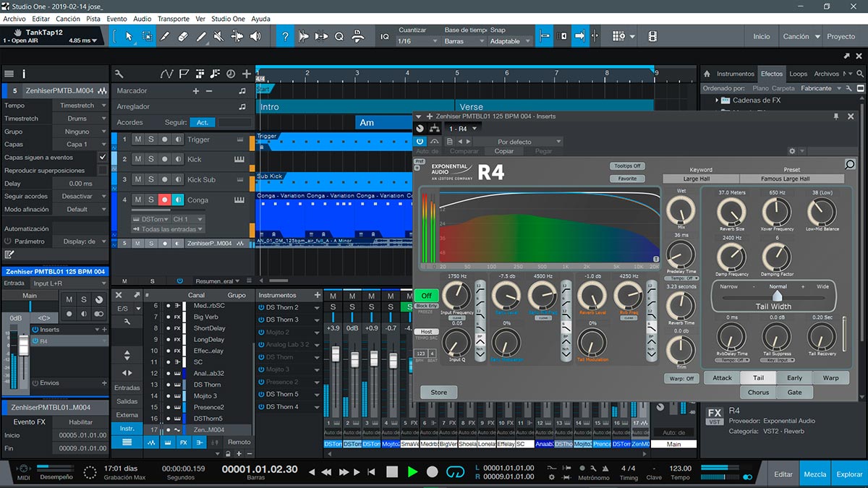Toggle the R4 Block Early Off button
868x488 pixels.
[427, 296]
